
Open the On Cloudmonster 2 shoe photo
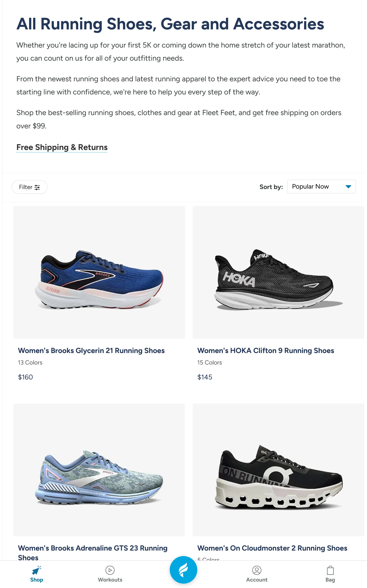[278, 470]
